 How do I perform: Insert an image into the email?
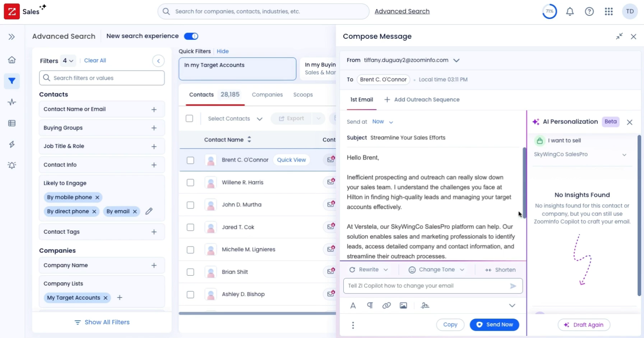pyautogui.click(x=403, y=306)
